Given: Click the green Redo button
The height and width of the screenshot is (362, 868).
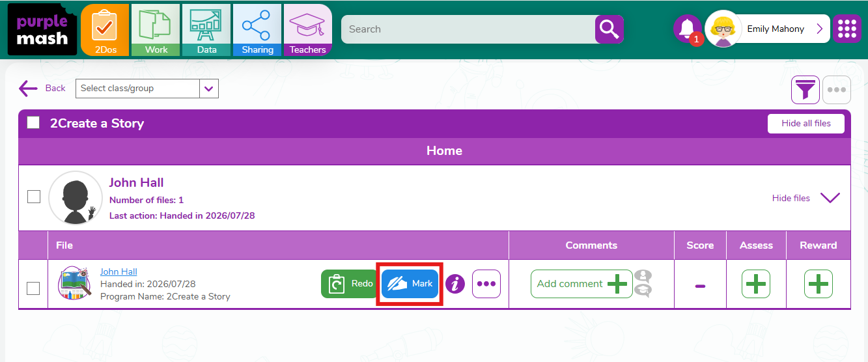Looking at the screenshot, I should [350, 284].
